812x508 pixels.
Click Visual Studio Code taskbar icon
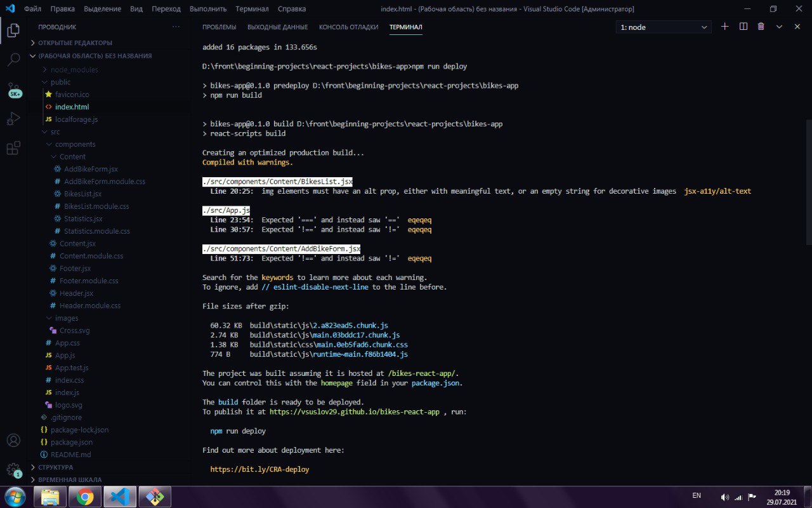pos(120,497)
